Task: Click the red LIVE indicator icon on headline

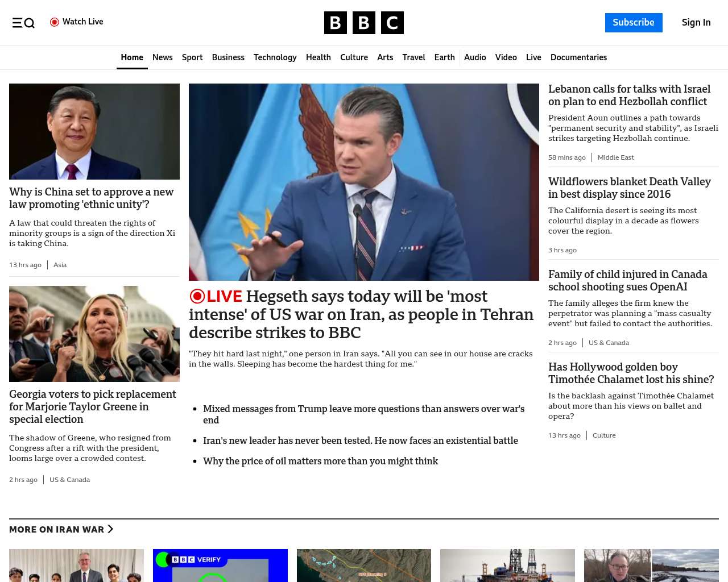Action: click(197, 296)
